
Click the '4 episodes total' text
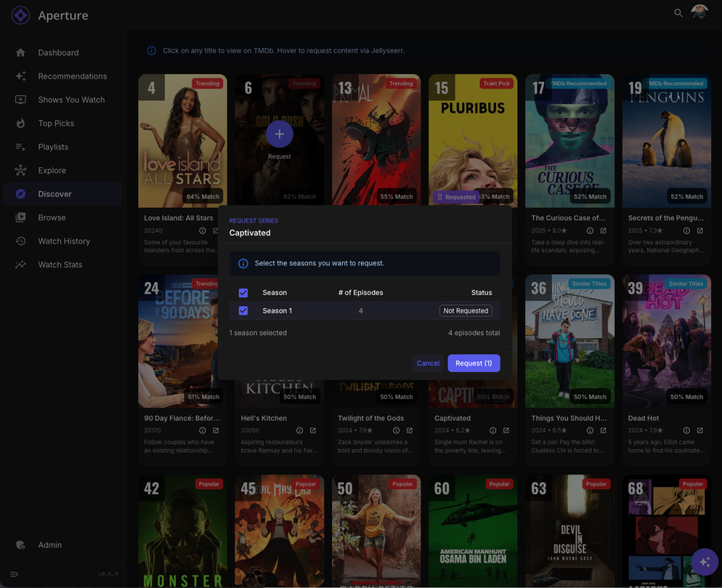[474, 333]
